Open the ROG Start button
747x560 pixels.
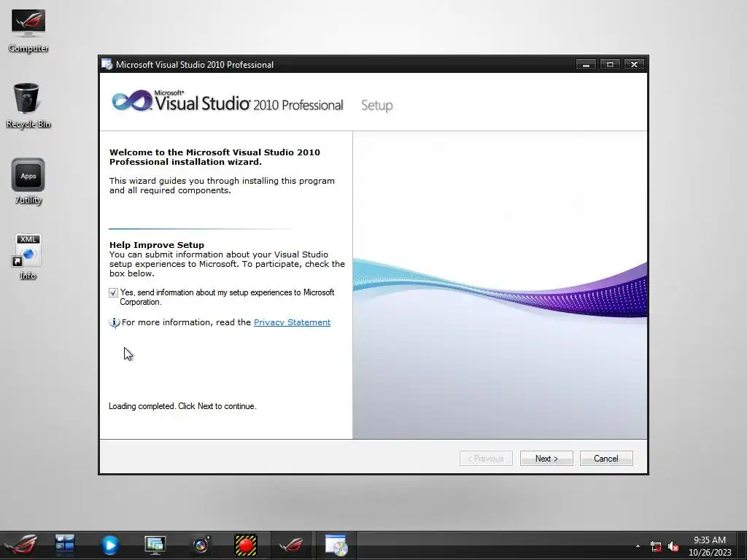21,545
